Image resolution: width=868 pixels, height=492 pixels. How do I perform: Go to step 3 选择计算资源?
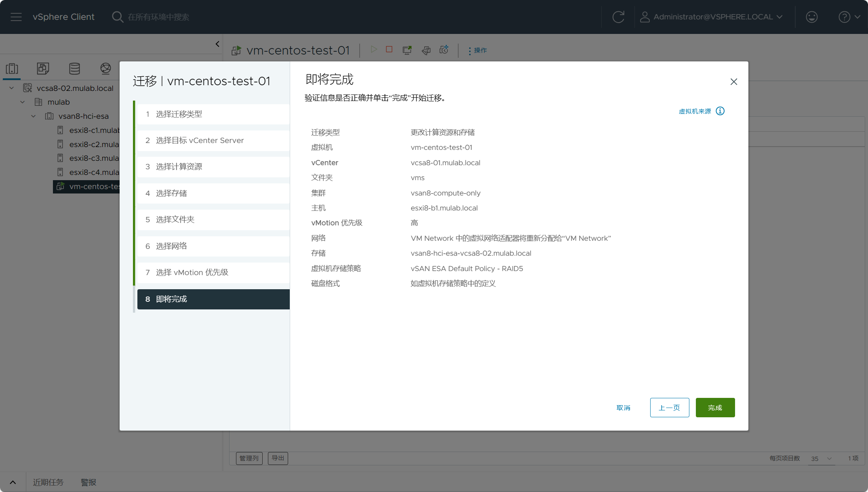click(x=213, y=167)
